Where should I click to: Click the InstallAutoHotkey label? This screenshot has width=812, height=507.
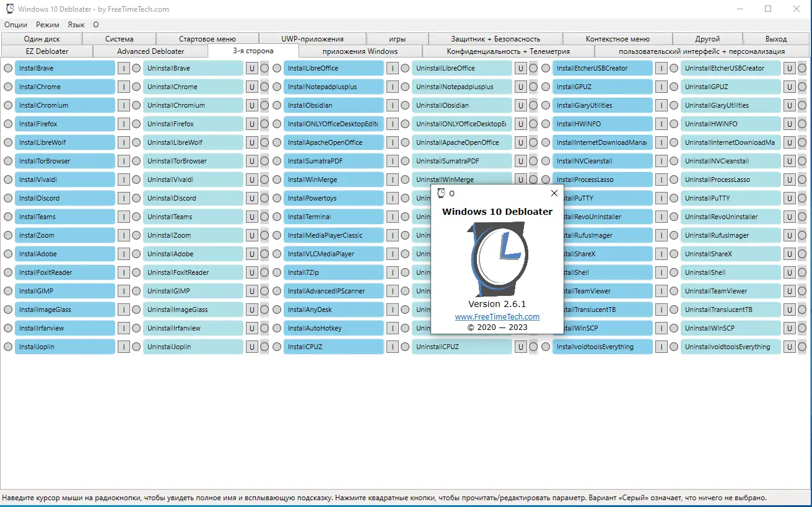(x=334, y=328)
